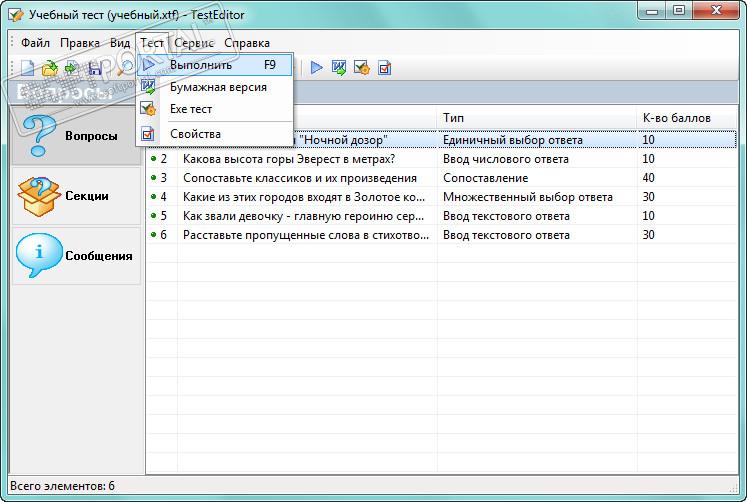
Task: Click score 30 in row 6
Action: (x=648, y=235)
